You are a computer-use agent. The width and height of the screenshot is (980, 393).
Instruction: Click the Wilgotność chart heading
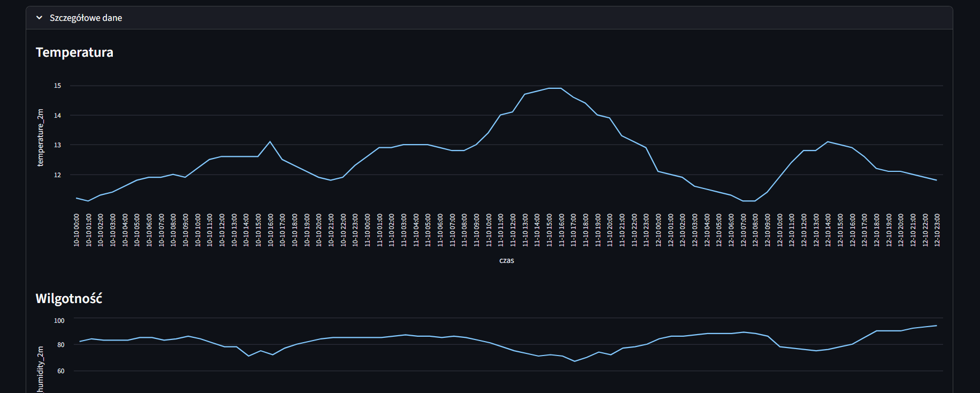pyautogui.click(x=68, y=299)
